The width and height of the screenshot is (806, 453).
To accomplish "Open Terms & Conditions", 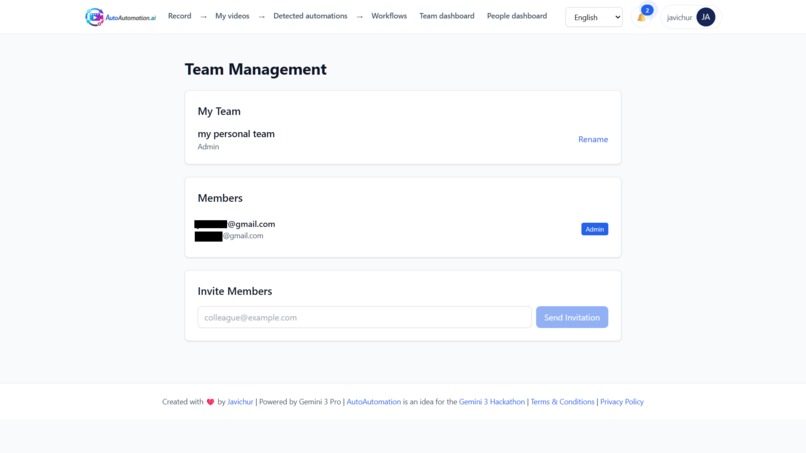I will (562, 402).
